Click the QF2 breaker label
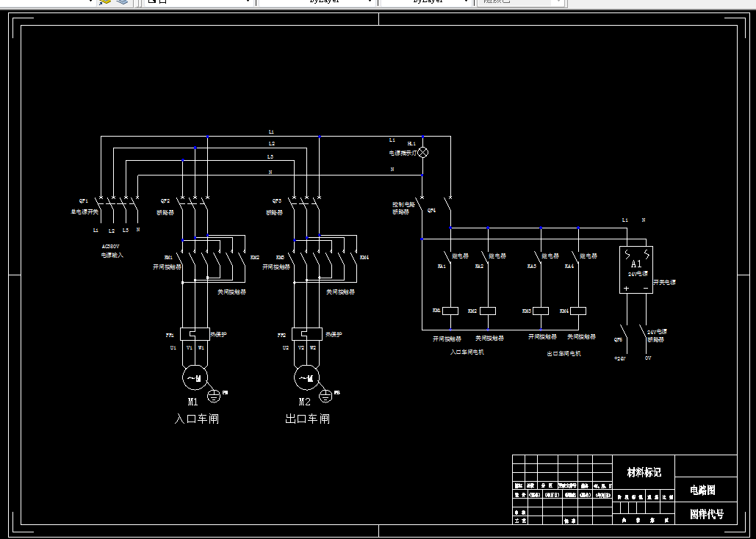This screenshot has width=756, height=539. point(165,201)
